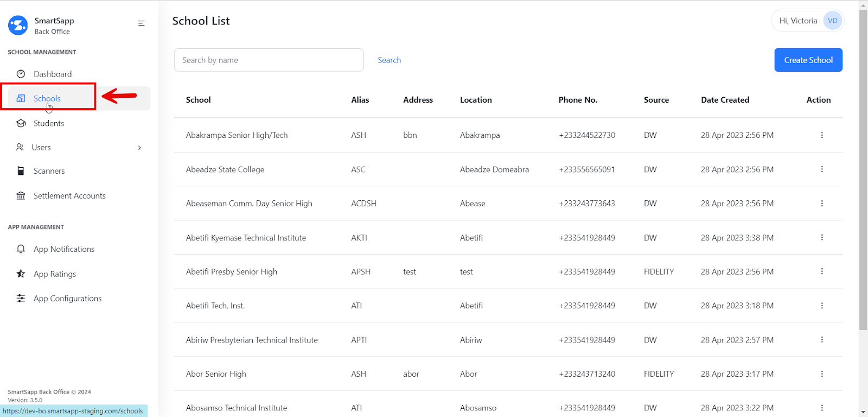The width and height of the screenshot is (868, 417).
Task: Click the scrollbar down arrow
Action: pyautogui.click(x=863, y=412)
